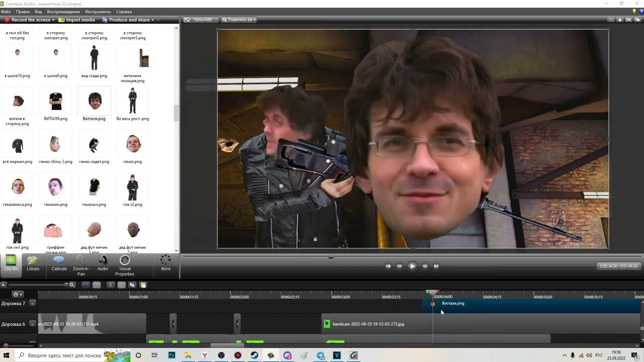Open the Callouts tool tab
This screenshot has height=362, width=644.
tap(59, 263)
